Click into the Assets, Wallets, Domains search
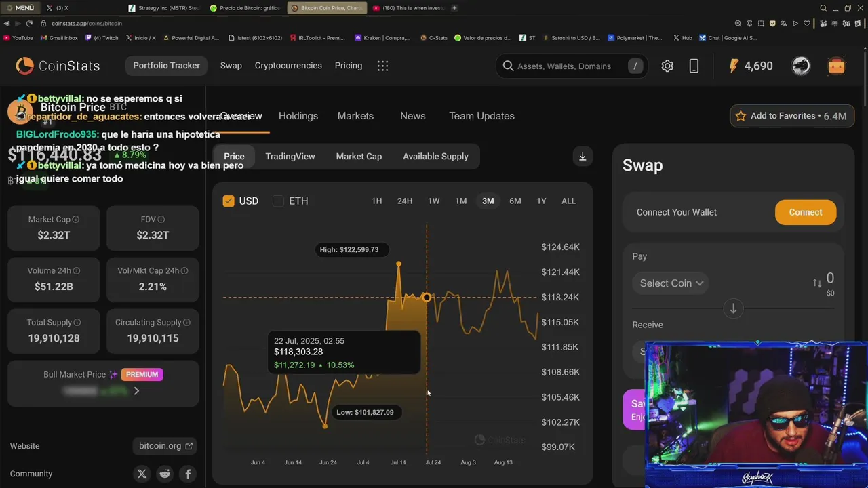This screenshot has height=488, width=868. (571, 66)
